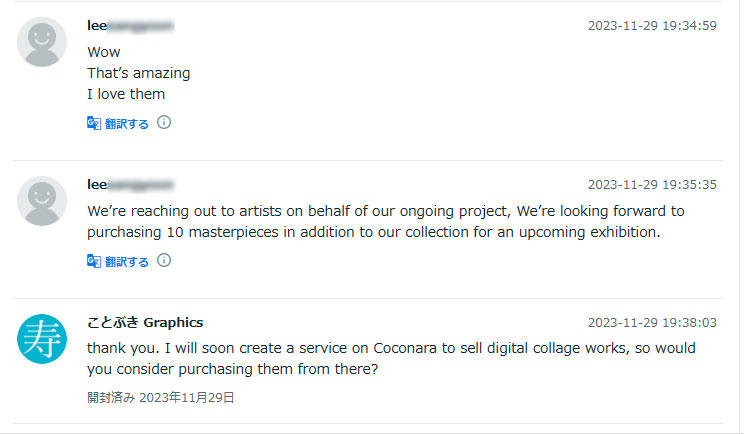This screenshot has height=434, width=744.
Task: Click the 19:35:35 timestamp
Action: [652, 185]
